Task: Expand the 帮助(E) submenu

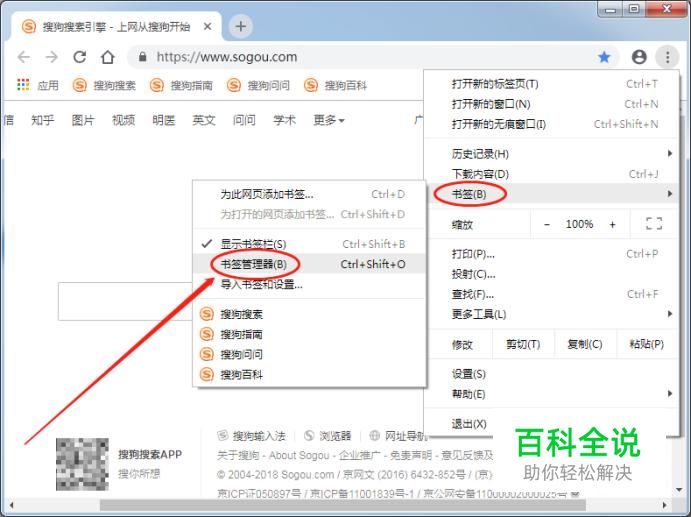Action: (551, 394)
